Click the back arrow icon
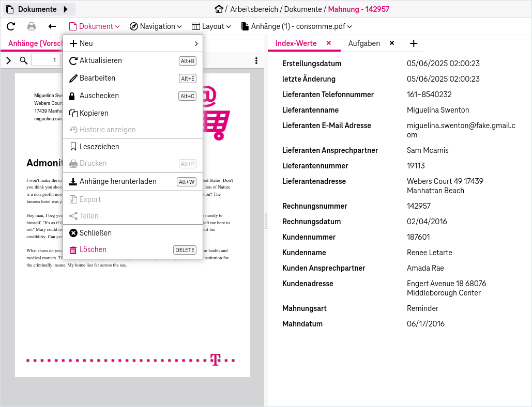 52,26
